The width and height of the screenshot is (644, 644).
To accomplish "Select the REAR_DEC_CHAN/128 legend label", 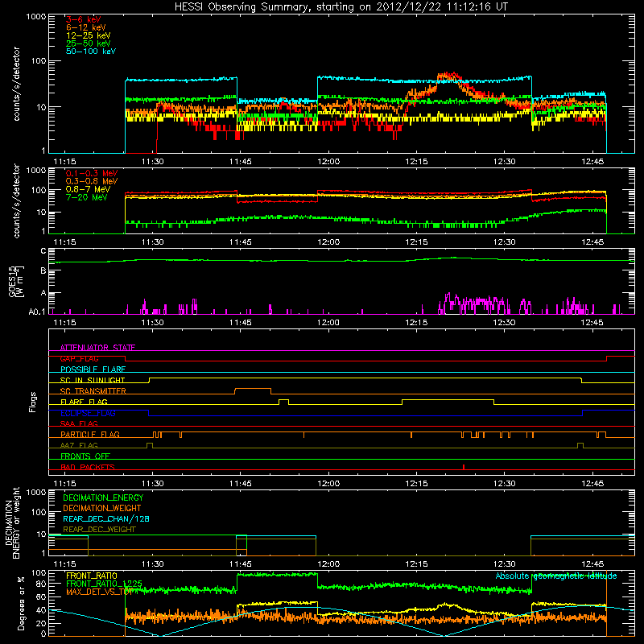I will (106, 518).
